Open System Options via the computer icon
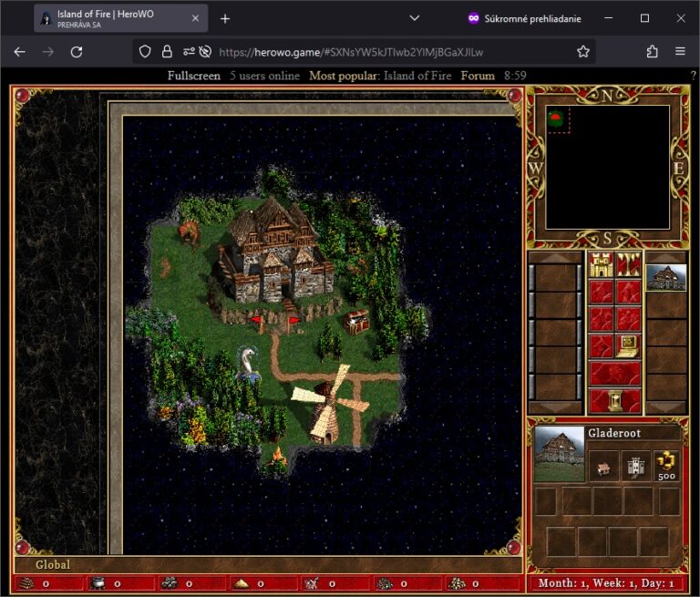 tap(629, 346)
